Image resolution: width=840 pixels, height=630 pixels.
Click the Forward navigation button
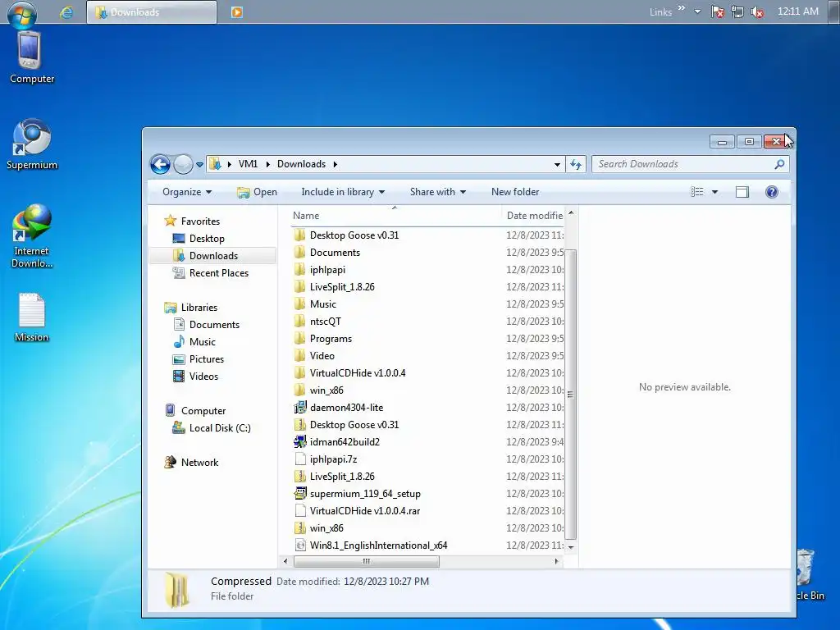183,164
